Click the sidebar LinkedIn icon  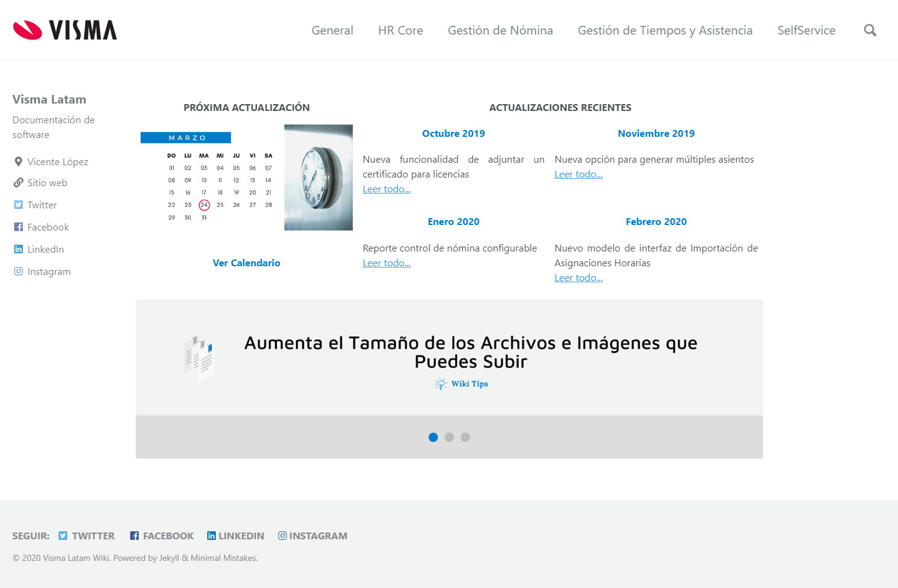(19, 249)
